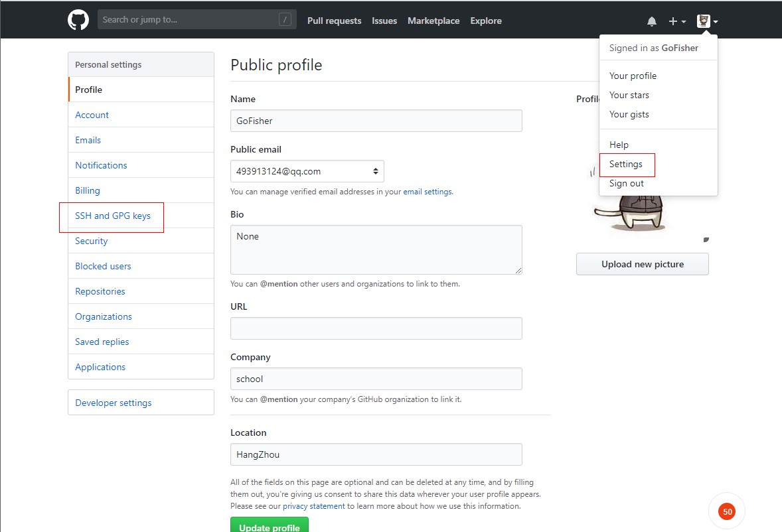
Task: Open Pull requests in the top navigation
Action: [x=334, y=21]
